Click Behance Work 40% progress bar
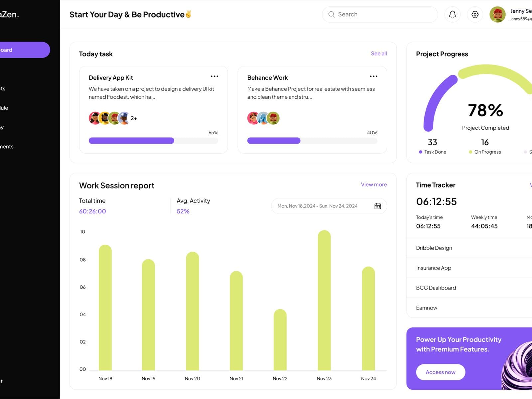Viewport: 532px width, 399px height. tap(312, 141)
